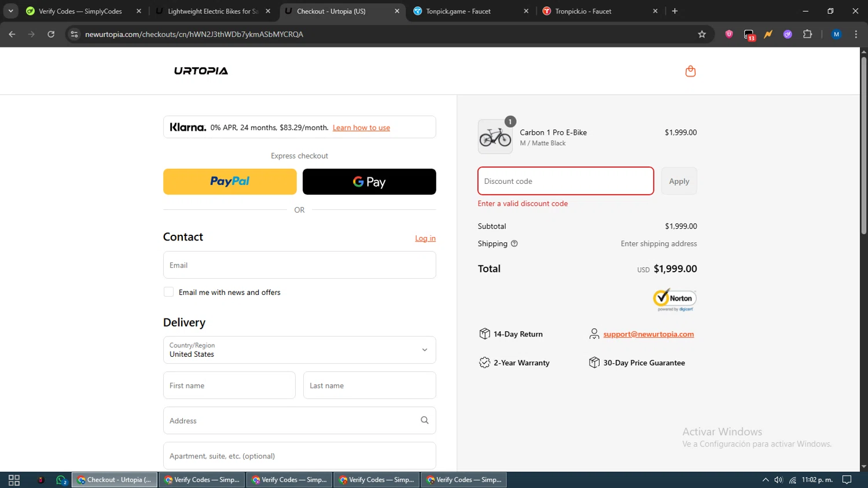The height and width of the screenshot is (488, 868).
Task: Click the extension icon with 13 badge
Action: coord(749,35)
